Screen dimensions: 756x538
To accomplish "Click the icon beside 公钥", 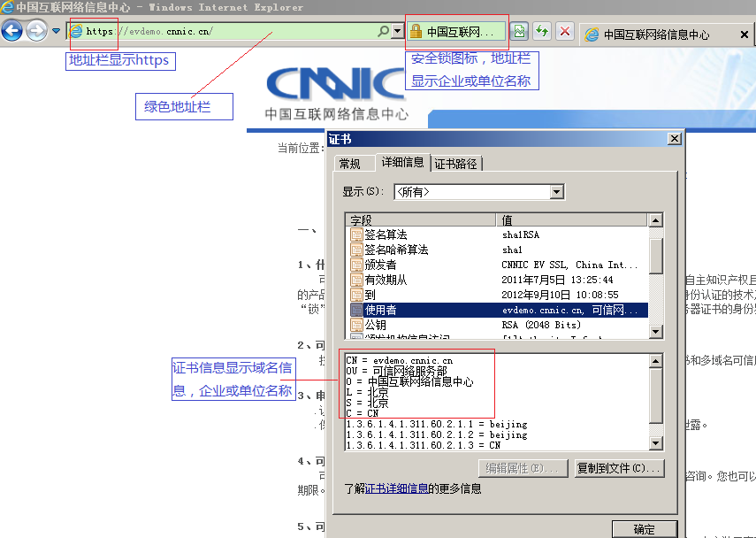I will (356, 325).
